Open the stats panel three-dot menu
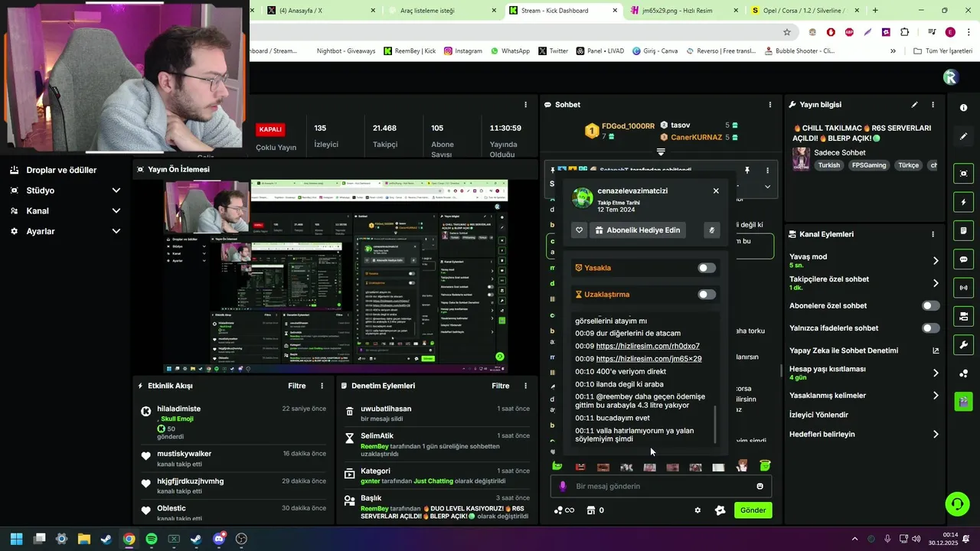The image size is (980, 551). pos(525,105)
